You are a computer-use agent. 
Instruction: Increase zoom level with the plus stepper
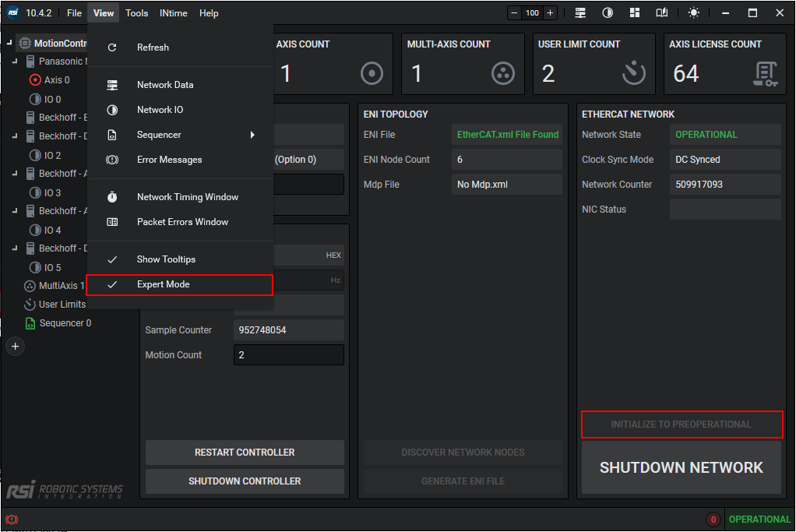[x=550, y=13]
